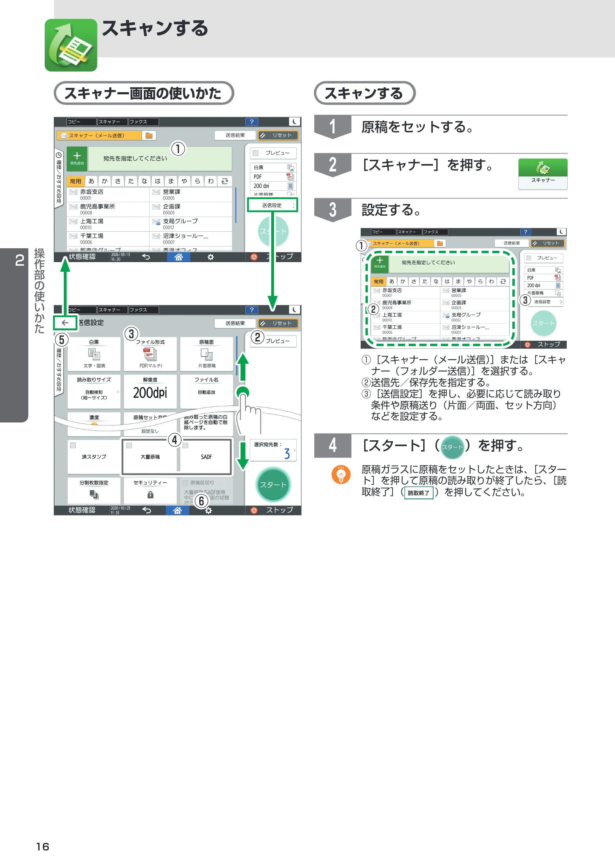Expand 選択宛先数 3 list
Image resolution: width=615 pixels, height=868 pixels.
click(x=273, y=450)
